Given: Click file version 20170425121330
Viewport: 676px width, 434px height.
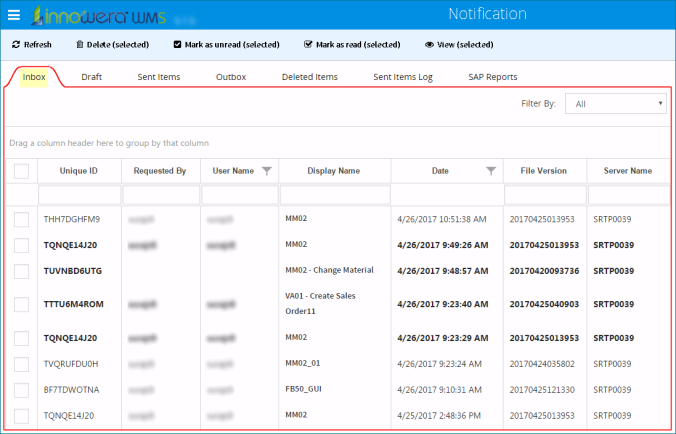Looking at the screenshot, I should point(542,390).
